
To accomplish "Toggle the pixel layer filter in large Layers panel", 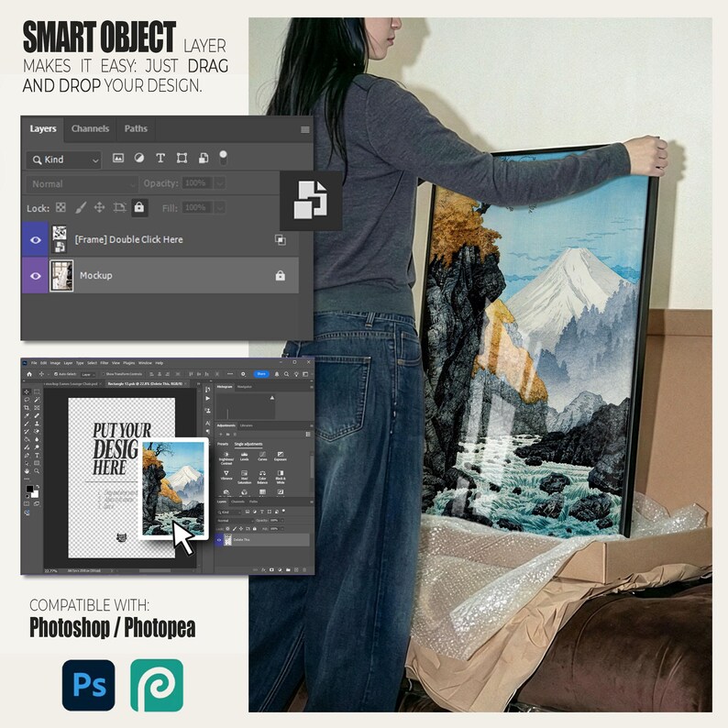I will pyautogui.click(x=118, y=159).
